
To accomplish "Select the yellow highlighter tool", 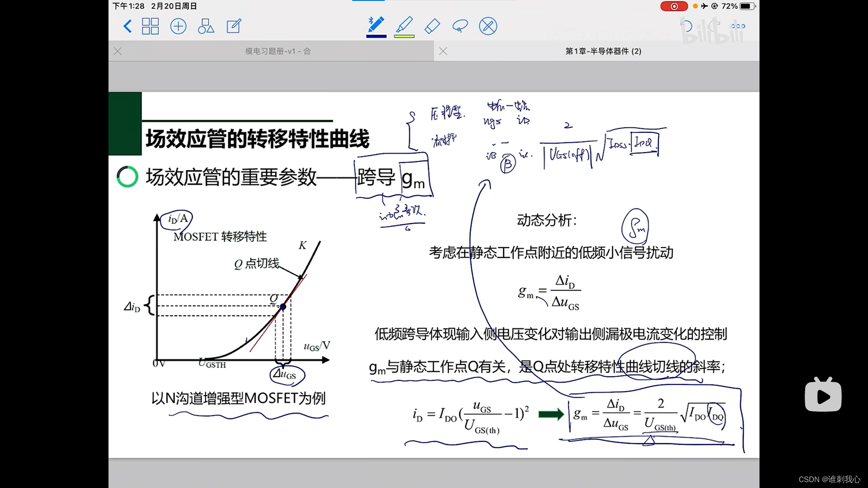I will [x=404, y=25].
